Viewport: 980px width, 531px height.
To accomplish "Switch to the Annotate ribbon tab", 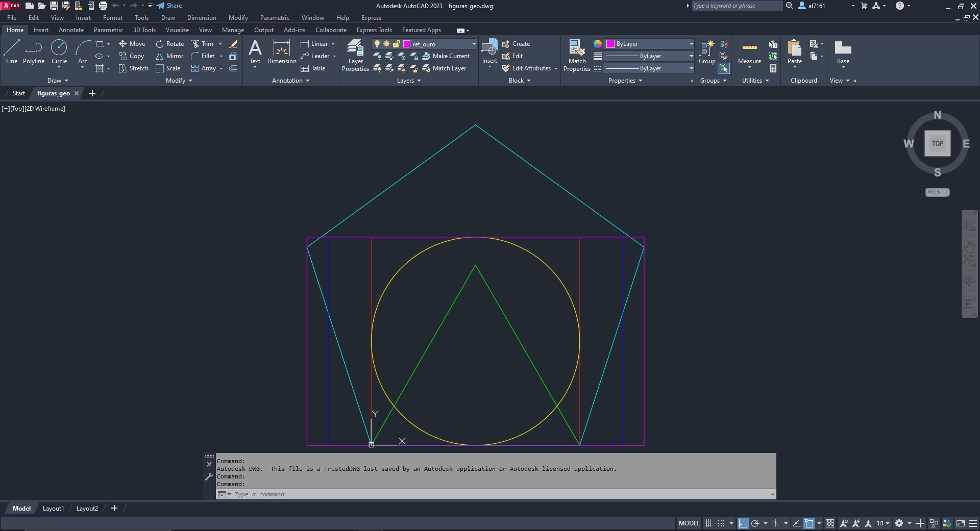I will 71,30.
